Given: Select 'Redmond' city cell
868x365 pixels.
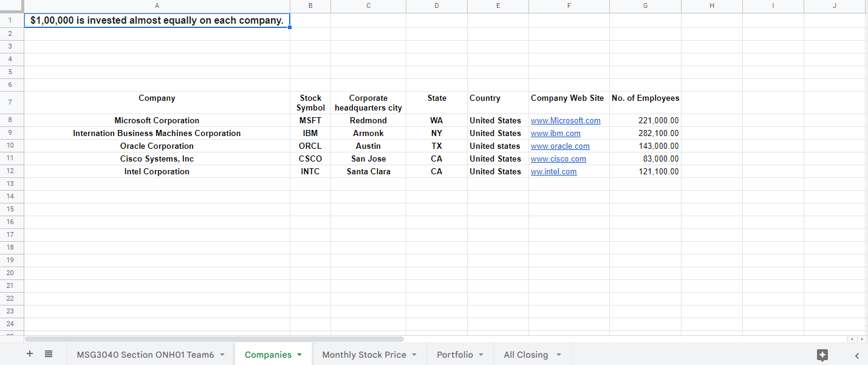Looking at the screenshot, I should 368,120.
